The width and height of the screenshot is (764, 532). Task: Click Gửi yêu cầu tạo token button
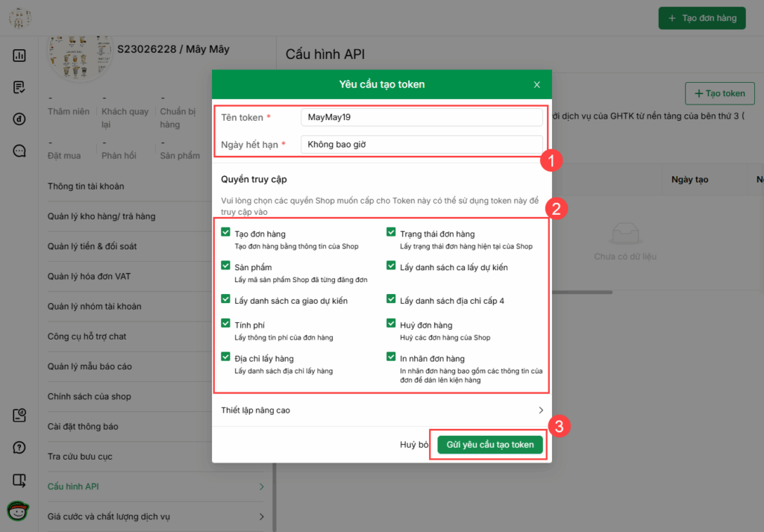point(489,445)
